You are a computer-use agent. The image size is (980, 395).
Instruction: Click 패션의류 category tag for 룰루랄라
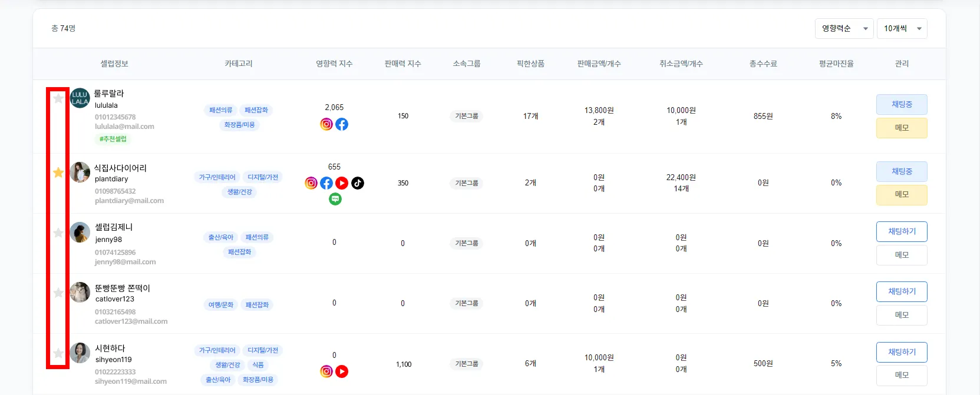tap(221, 110)
